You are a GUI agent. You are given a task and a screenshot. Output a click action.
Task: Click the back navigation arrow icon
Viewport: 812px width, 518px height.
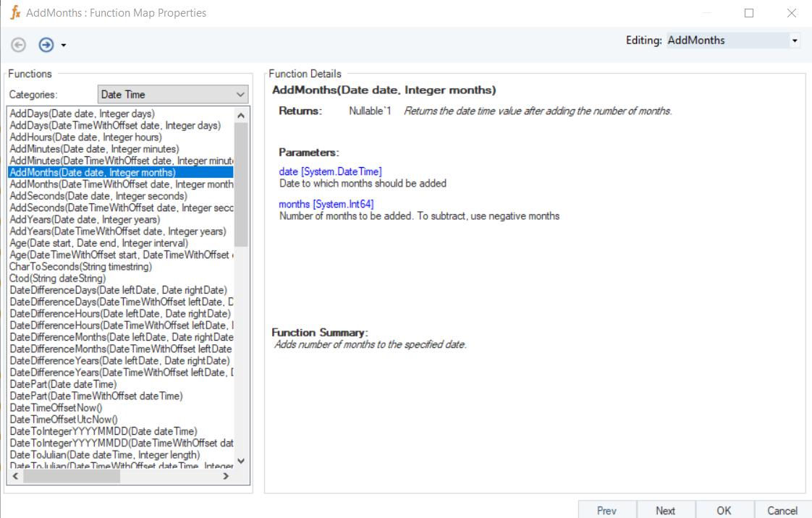point(19,45)
